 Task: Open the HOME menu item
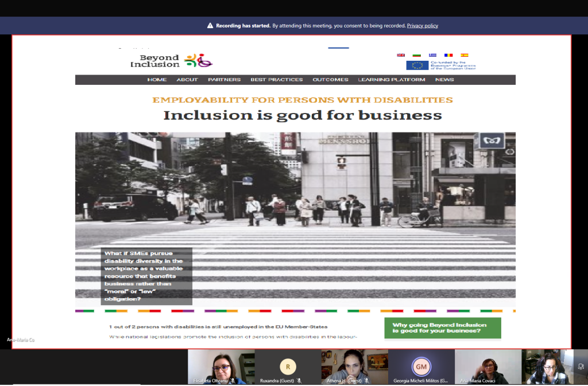coord(157,80)
